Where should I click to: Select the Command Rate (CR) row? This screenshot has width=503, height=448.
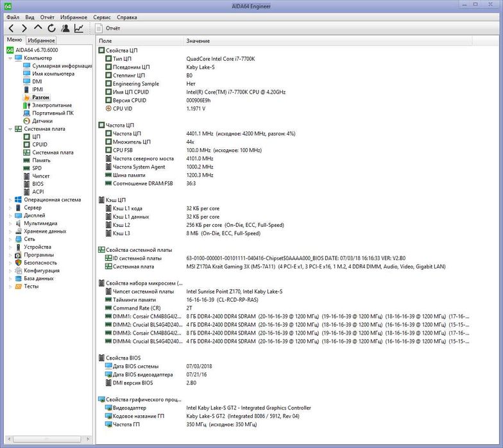point(284,308)
